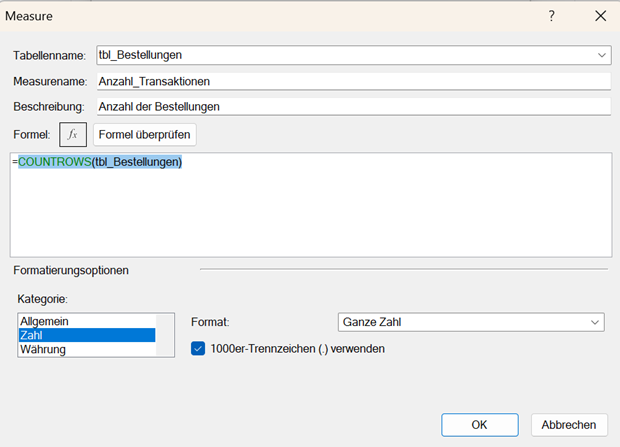Select Allgemein in the Kategorie list
620x447 pixels.
coord(45,321)
